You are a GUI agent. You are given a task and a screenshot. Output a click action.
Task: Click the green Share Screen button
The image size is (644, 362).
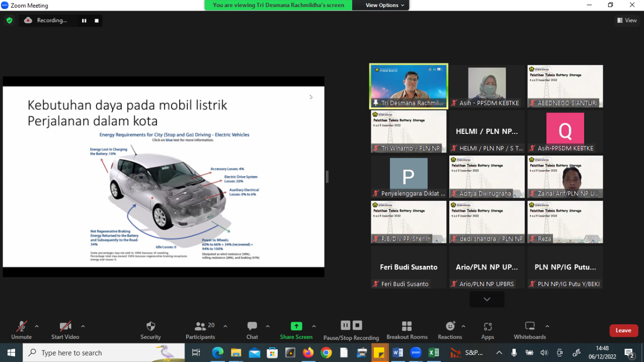click(296, 330)
